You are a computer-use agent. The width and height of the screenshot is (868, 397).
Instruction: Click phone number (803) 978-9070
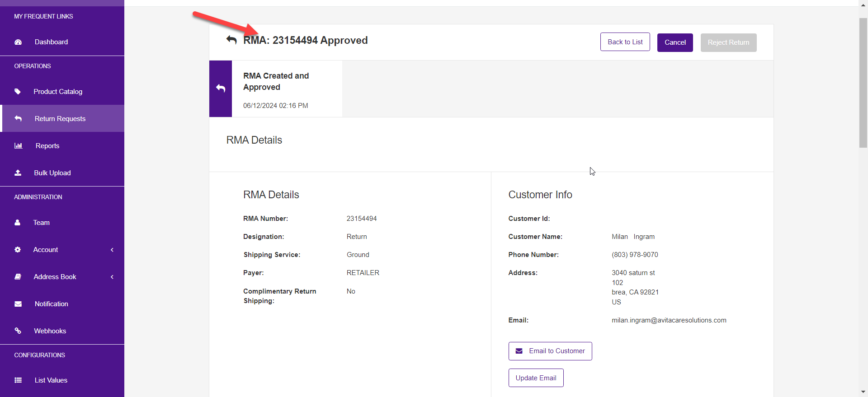tap(635, 255)
